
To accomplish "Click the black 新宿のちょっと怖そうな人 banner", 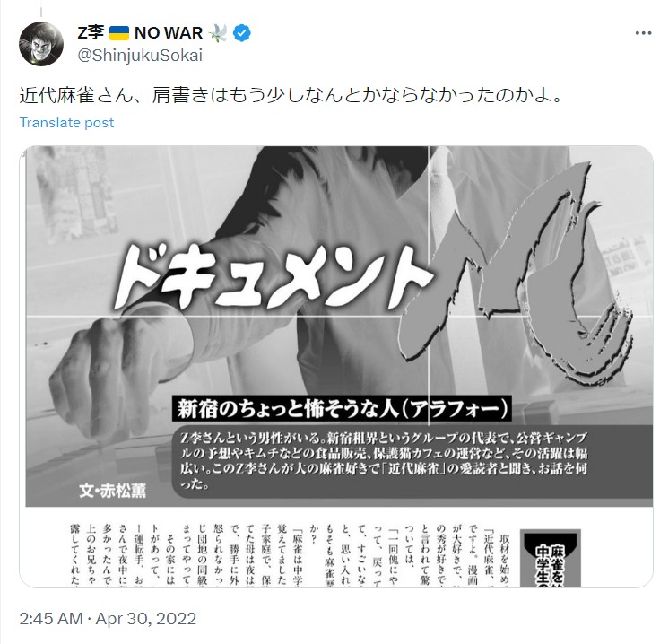I will [x=342, y=408].
